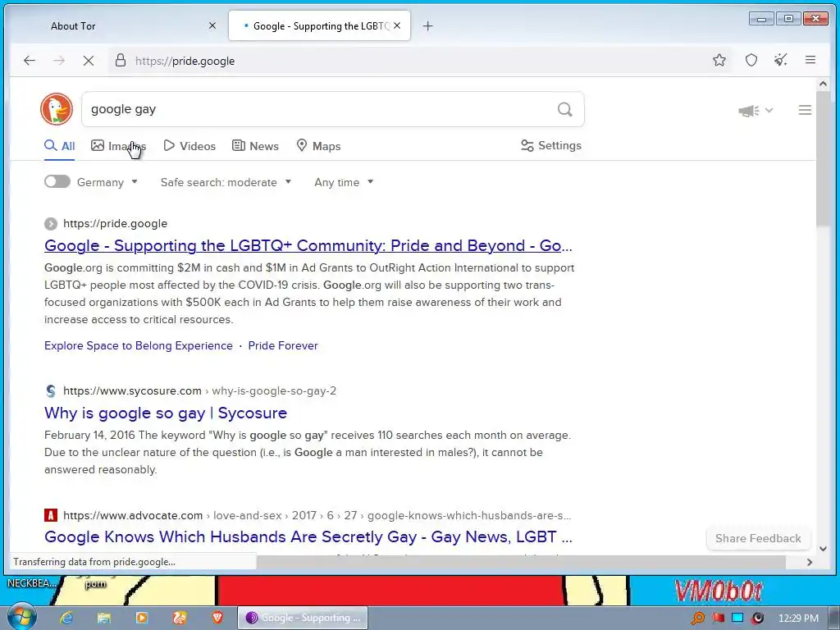This screenshot has width=840, height=630.
Task: Open the orange UC Browser taskbar icon
Action: 180,617
